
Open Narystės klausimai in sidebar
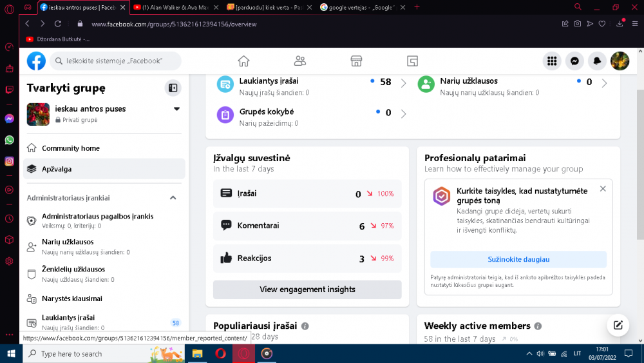[x=104, y=299]
